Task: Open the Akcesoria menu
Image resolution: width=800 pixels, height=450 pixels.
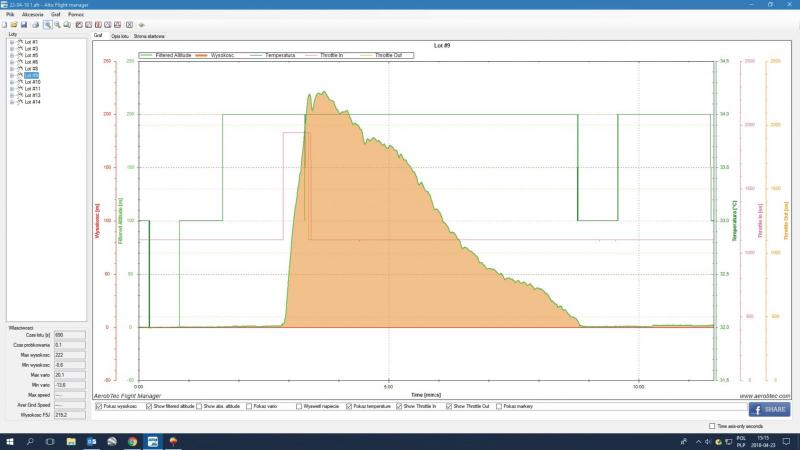Action: 32,15
